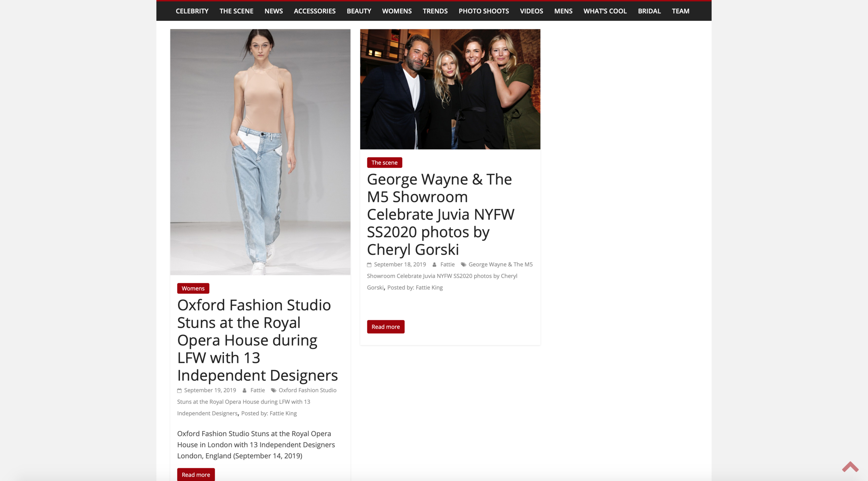Click the Oxford Fashion Studio tag link
Image resolution: width=868 pixels, height=481 pixels.
257,402
